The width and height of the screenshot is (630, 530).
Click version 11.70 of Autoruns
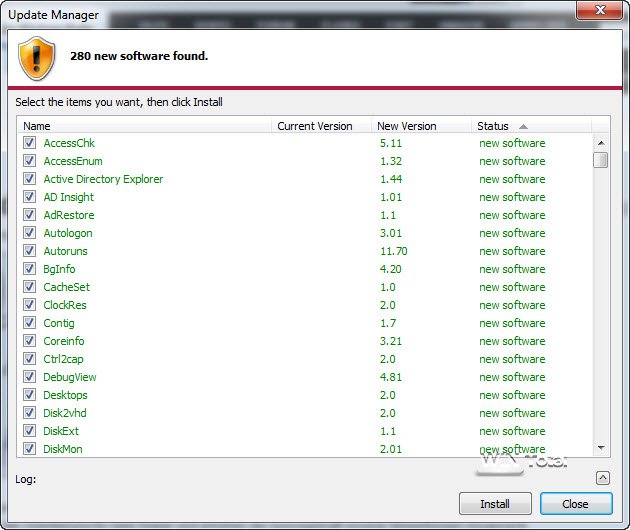[394, 251]
